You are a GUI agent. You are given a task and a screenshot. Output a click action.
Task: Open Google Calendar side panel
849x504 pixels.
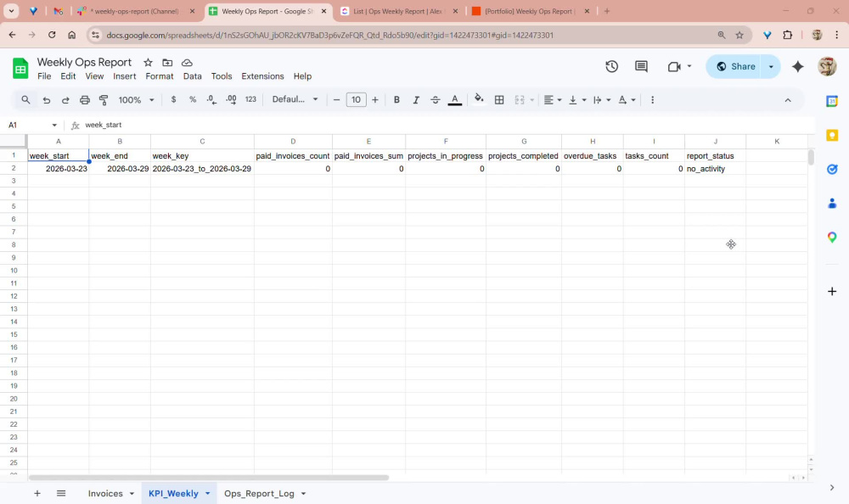pos(832,101)
